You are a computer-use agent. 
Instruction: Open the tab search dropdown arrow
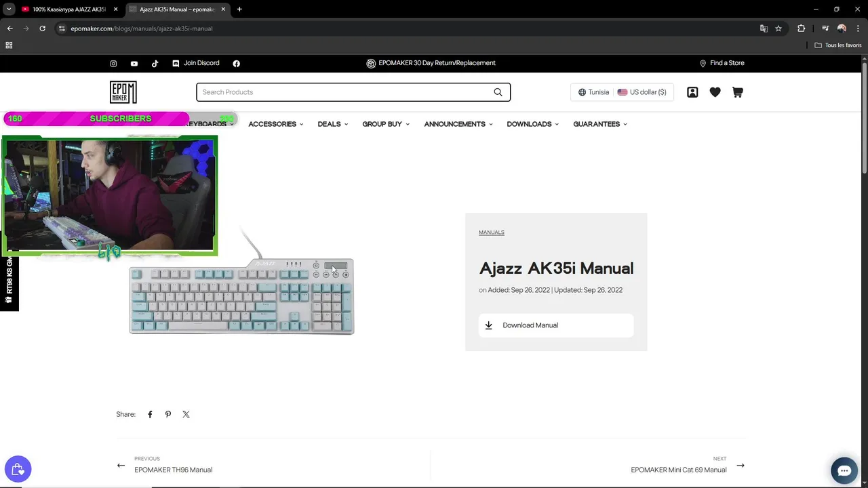(9, 9)
